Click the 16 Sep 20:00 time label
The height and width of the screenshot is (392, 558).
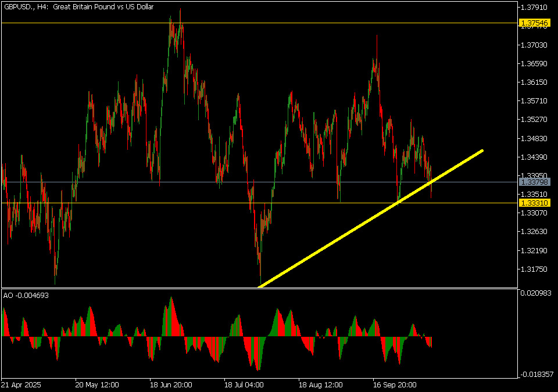(395, 385)
